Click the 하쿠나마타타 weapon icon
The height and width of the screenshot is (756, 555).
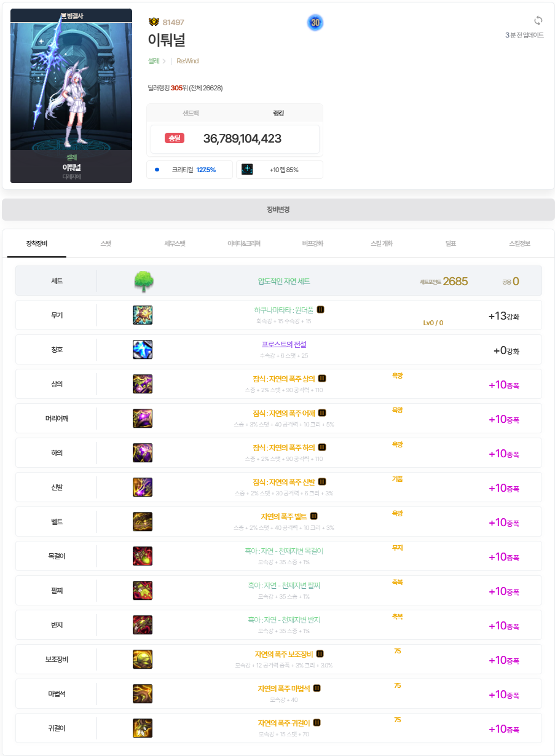143,315
